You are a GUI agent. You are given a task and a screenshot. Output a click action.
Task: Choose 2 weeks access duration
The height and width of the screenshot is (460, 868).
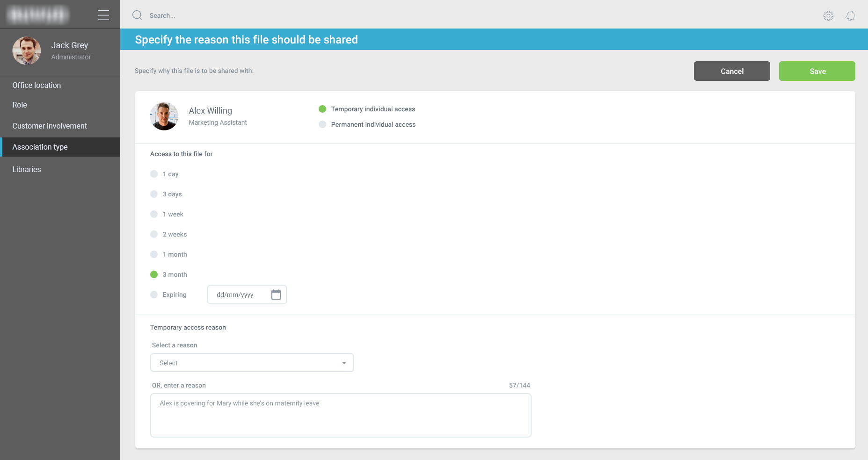point(154,234)
